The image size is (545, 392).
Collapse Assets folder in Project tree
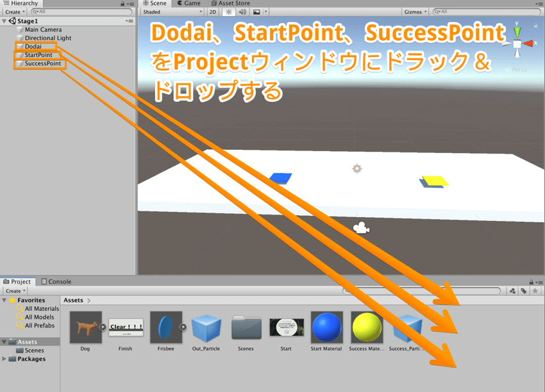4,342
